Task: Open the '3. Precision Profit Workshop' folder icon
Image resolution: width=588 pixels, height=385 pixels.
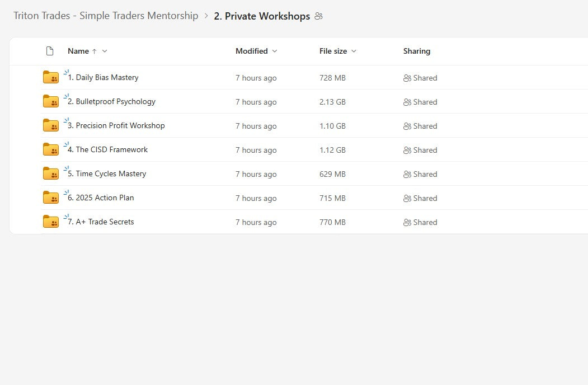Action: tap(51, 125)
